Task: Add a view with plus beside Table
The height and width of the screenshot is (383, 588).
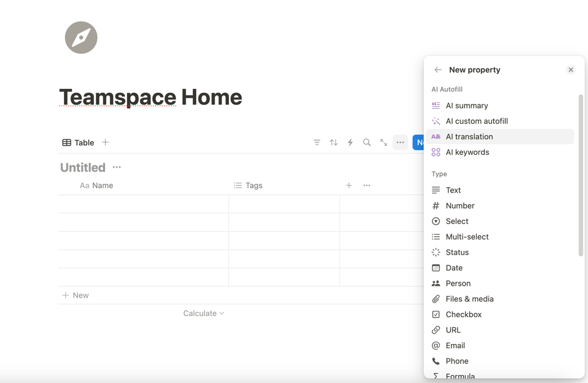Action: click(105, 143)
